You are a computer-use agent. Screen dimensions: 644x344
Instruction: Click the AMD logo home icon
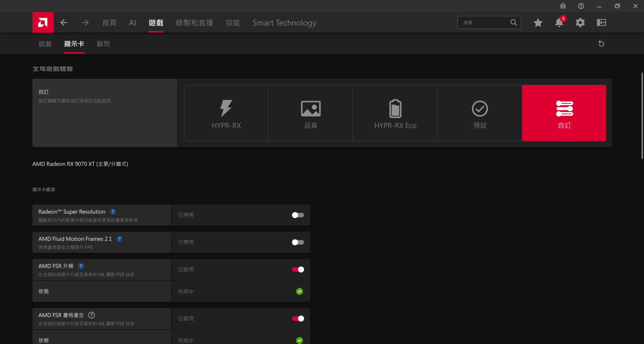tap(43, 22)
